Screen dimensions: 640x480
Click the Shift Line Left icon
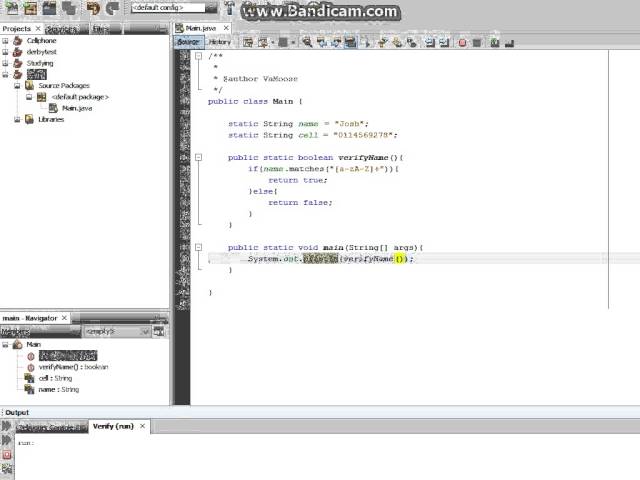[429, 42]
